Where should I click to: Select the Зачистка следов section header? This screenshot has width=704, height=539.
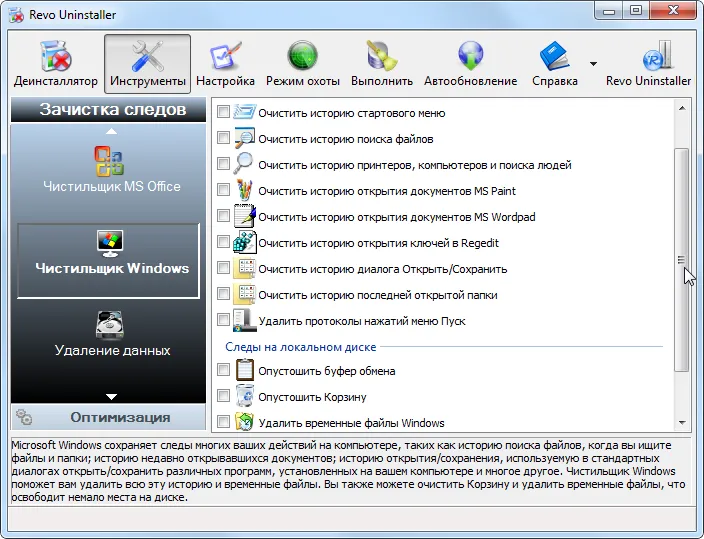click(108, 110)
